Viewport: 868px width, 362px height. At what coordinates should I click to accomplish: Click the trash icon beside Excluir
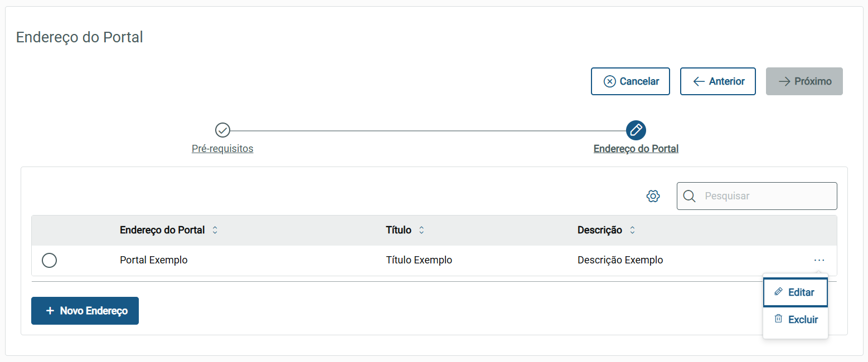point(778,319)
